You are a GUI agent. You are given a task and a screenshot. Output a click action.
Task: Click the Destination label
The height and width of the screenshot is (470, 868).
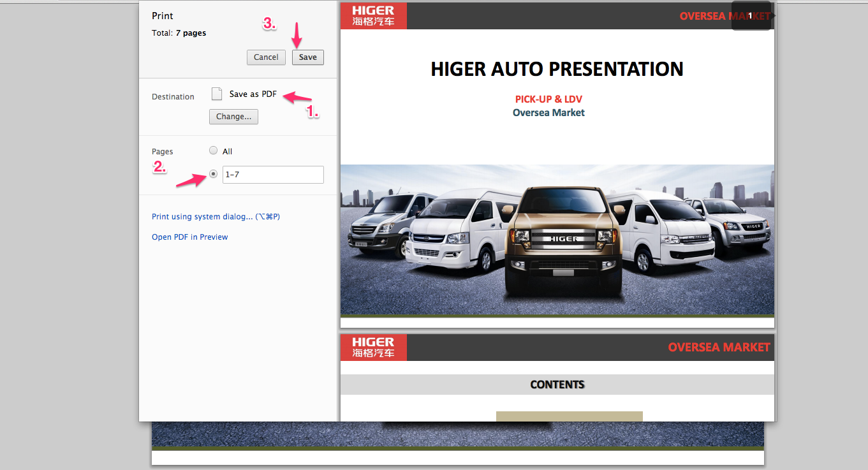coord(173,97)
